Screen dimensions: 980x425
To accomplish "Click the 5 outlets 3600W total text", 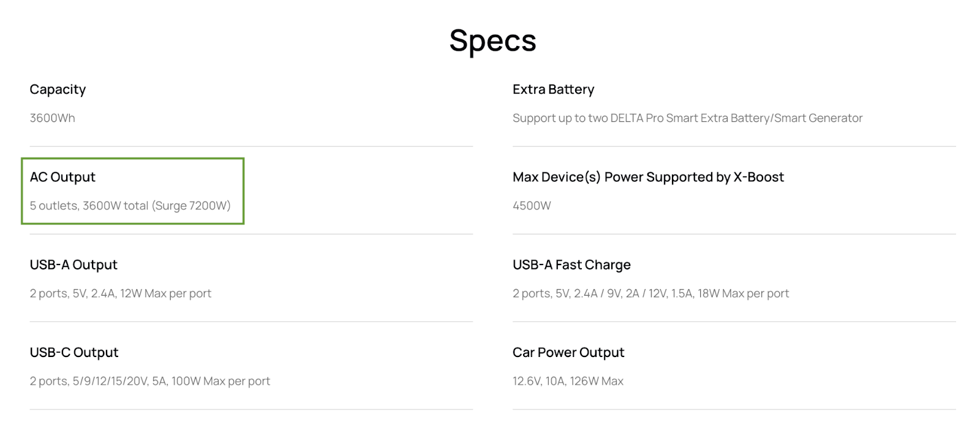I will point(130,206).
